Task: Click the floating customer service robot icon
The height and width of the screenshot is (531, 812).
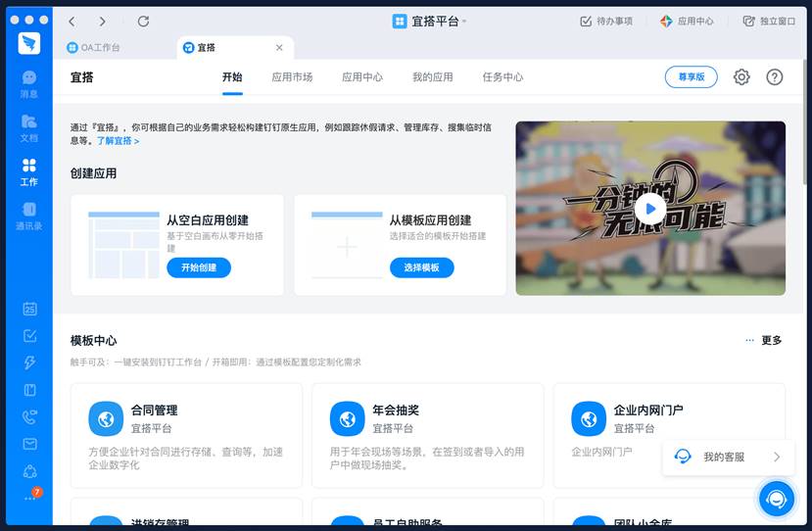Action: (x=777, y=499)
